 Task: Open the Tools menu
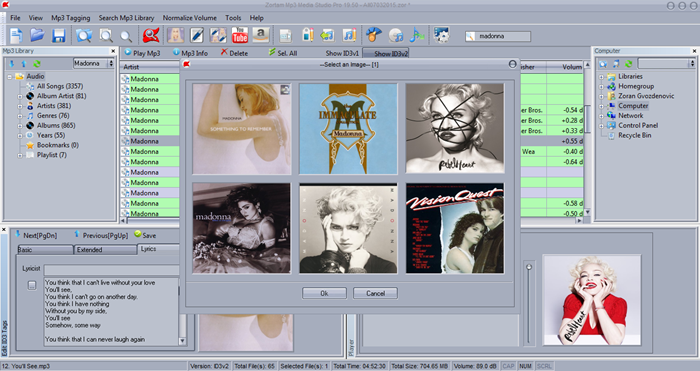pos(233,18)
